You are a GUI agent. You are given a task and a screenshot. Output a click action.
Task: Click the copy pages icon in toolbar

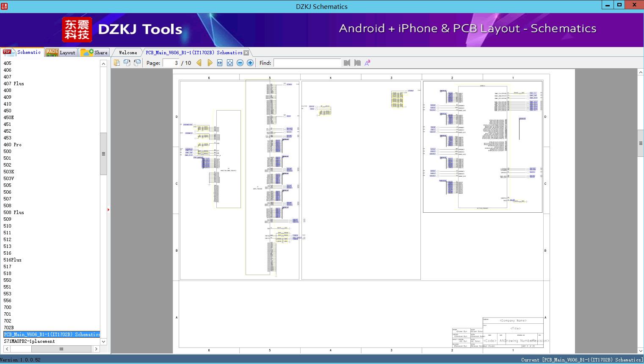(117, 63)
